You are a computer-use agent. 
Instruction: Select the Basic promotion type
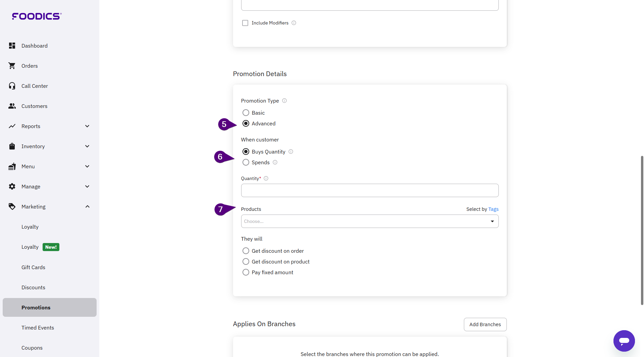[x=246, y=113]
